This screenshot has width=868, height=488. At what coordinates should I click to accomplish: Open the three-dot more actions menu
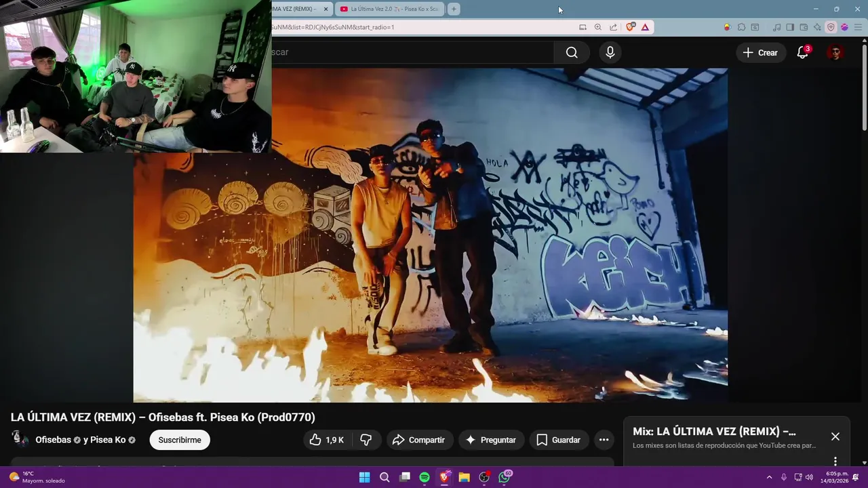pos(604,440)
